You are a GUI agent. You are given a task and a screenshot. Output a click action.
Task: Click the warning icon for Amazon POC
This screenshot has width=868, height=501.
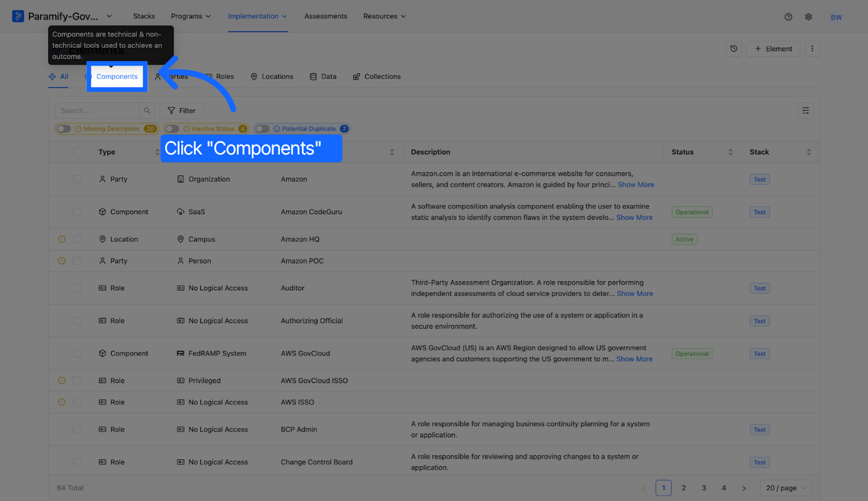[x=62, y=261]
